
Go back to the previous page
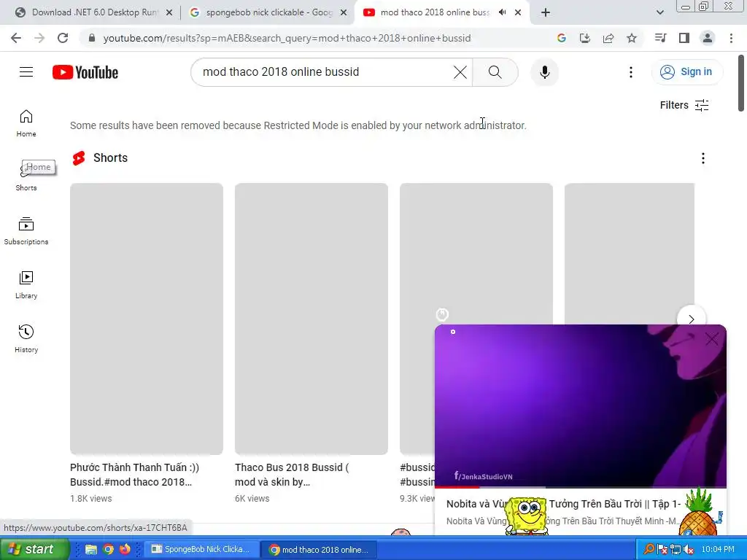[16, 38]
